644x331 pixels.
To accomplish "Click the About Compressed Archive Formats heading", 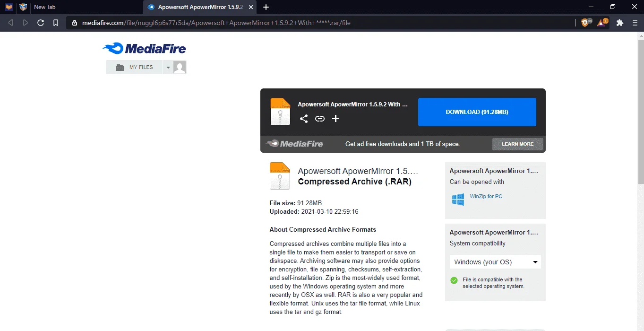I will (323, 229).
